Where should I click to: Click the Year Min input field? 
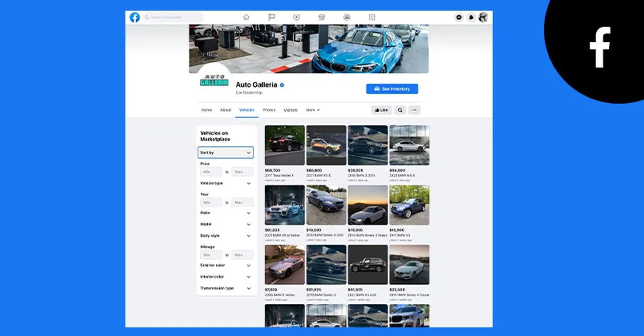point(211,203)
